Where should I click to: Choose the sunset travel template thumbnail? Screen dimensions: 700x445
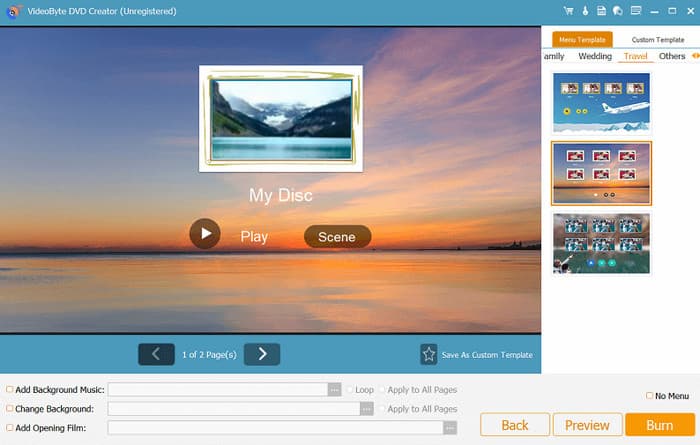click(601, 173)
